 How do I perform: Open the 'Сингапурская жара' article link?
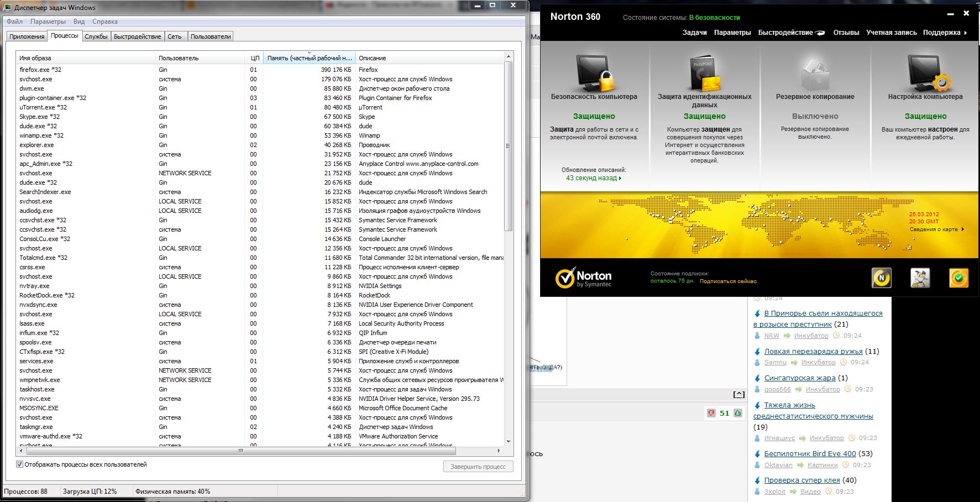(x=800, y=378)
